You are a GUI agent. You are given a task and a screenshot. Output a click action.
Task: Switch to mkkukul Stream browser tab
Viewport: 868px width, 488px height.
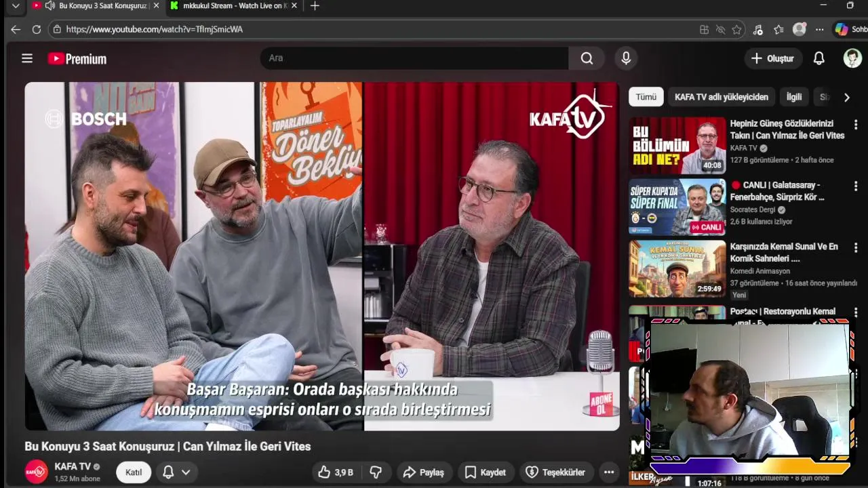(x=234, y=6)
